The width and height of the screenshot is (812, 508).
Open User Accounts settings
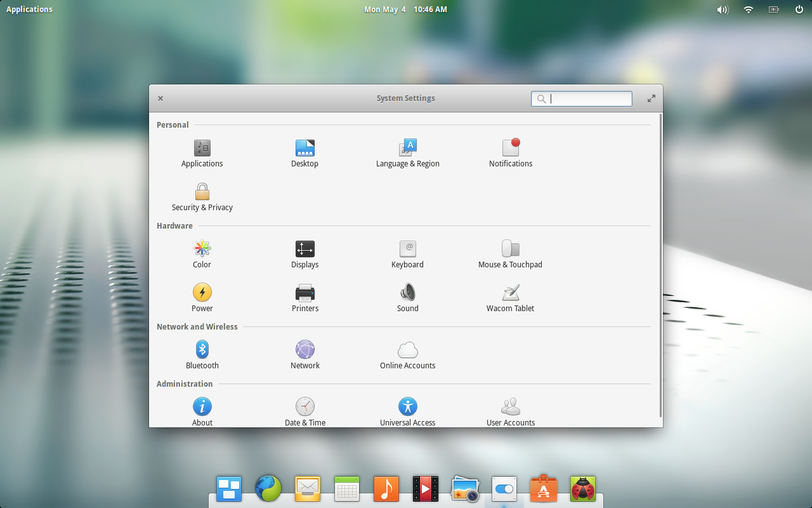(510, 411)
